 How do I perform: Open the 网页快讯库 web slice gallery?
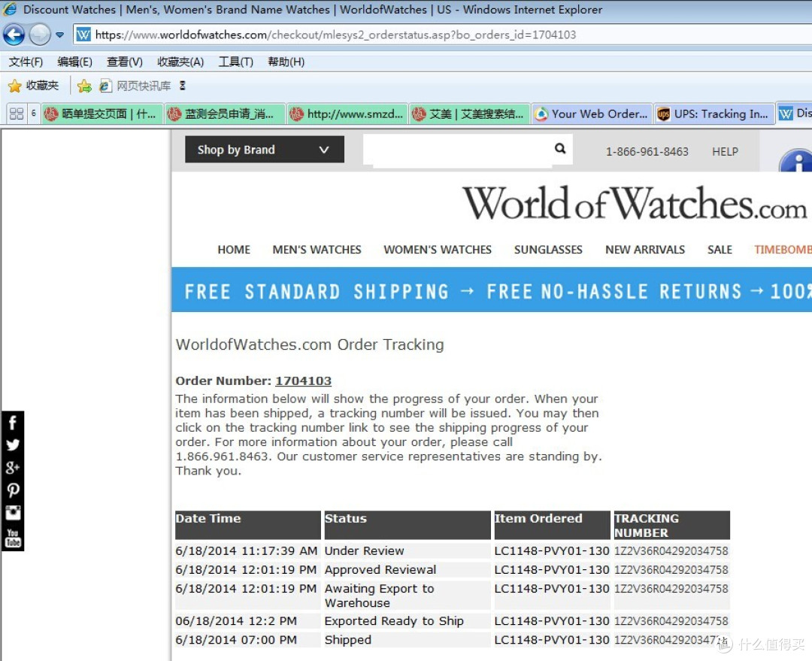(135, 86)
